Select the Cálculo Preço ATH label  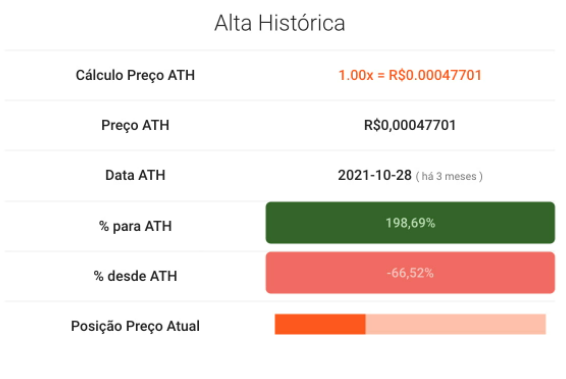[135, 75]
